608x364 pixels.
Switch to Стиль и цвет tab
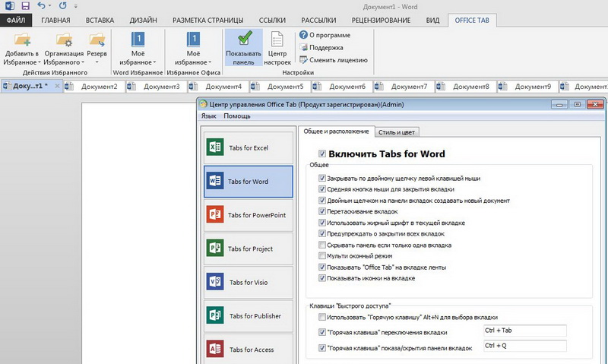coord(396,132)
